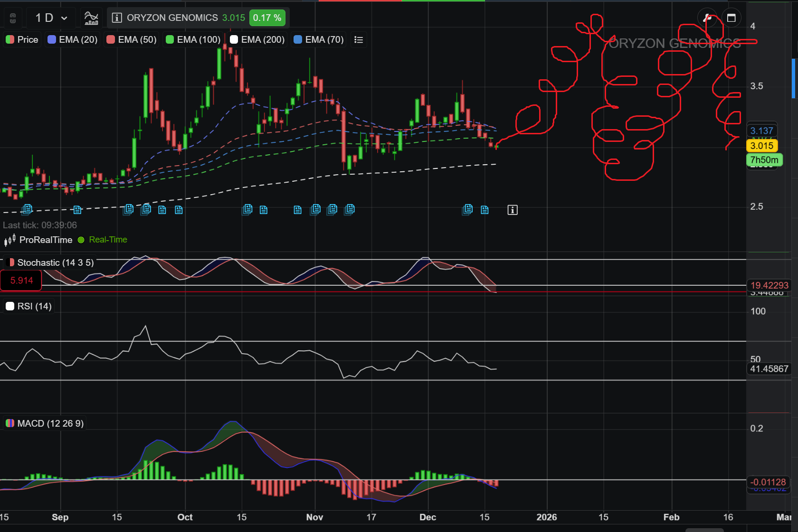Click the info marker after December 15
Viewport: 798px width, 532px height.
pyautogui.click(x=512, y=210)
